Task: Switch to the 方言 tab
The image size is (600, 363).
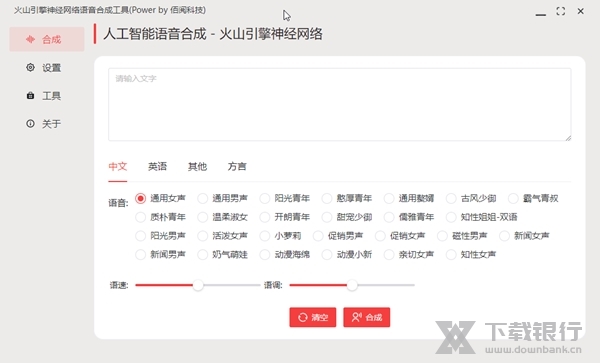Action: (237, 166)
